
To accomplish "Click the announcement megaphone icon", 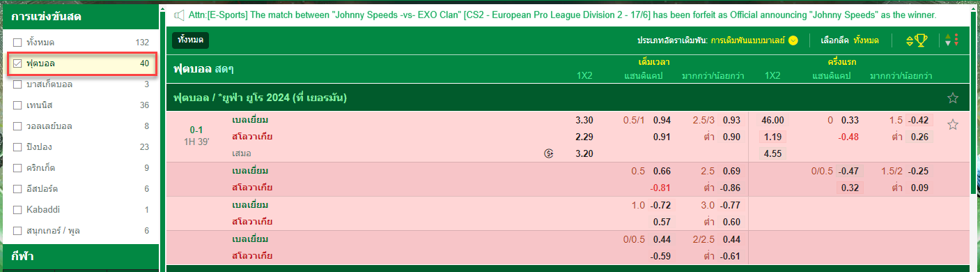I will [x=179, y=15].
